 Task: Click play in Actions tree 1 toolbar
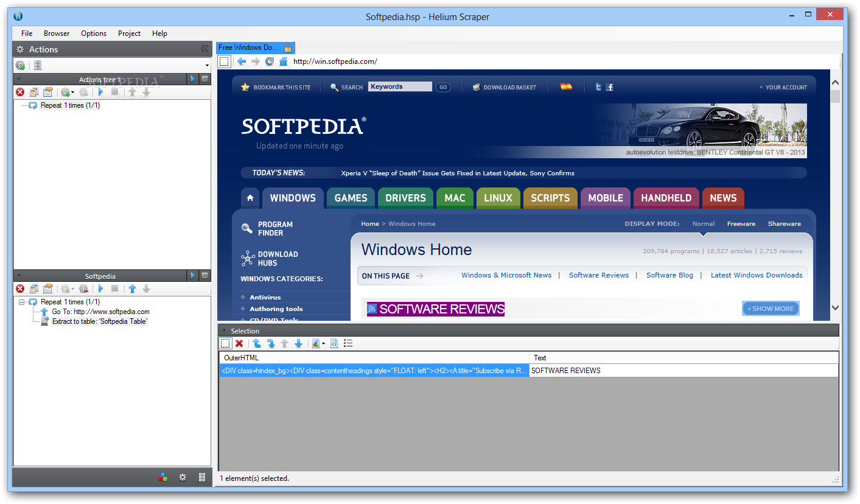click(100, 93)
